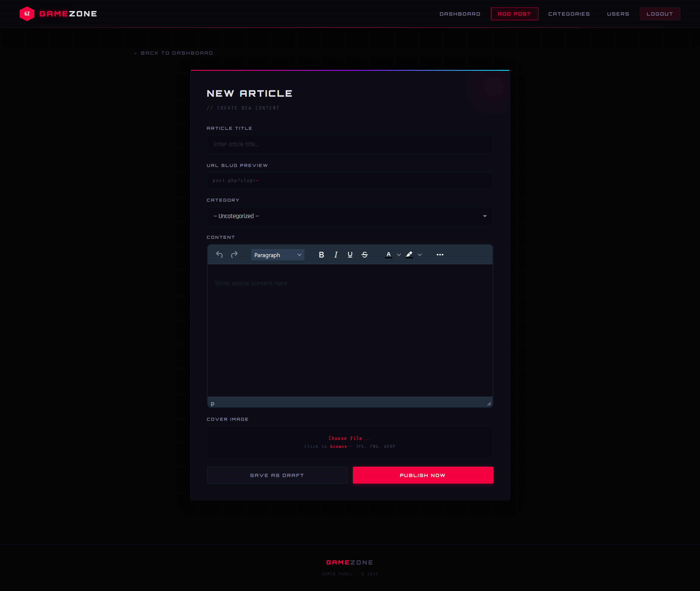Screen dimensions: 700x591
Task: Open Add Post in navigation
Action: (514, 14)
